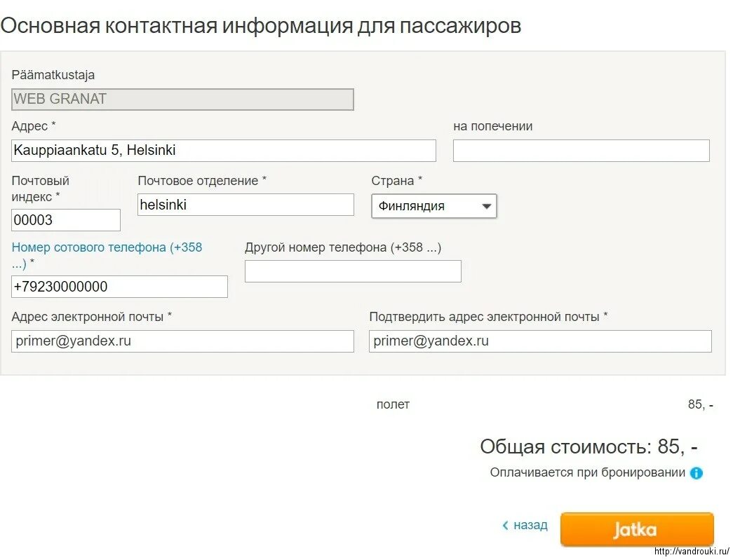Click the Общая стоимость total text
Image resolution: width=733 pixels, height=560 pixels.
pyautogui.click(x=588, y=447)
